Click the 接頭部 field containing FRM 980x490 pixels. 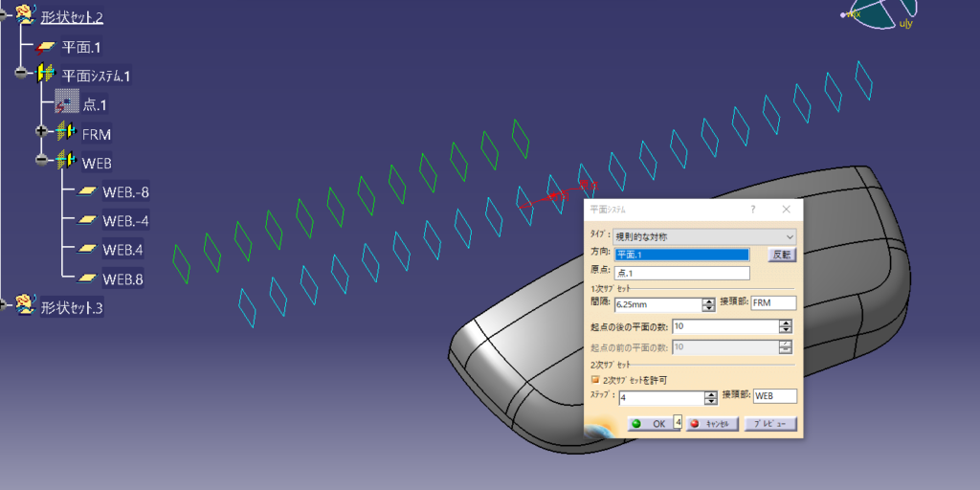click(773, 302)
